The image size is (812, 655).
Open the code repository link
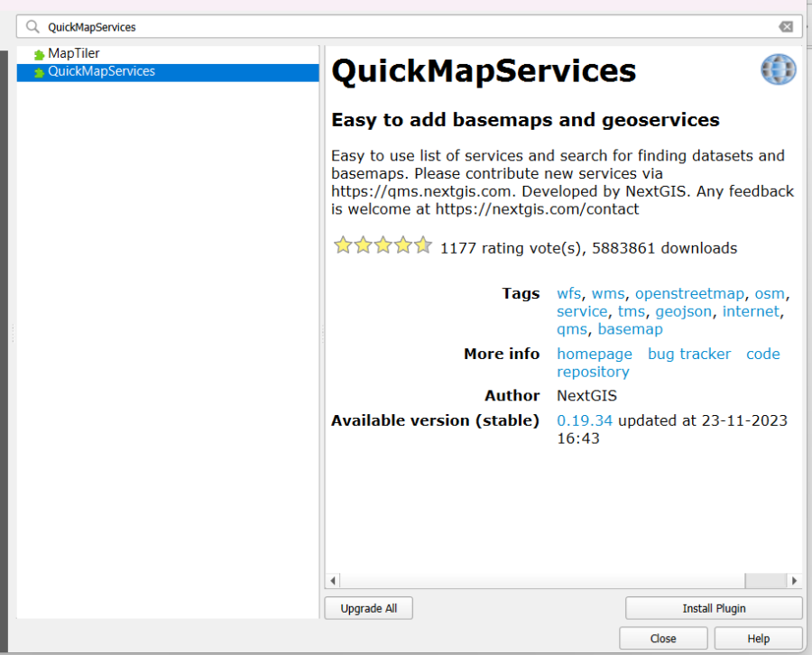tap(762, 354)
